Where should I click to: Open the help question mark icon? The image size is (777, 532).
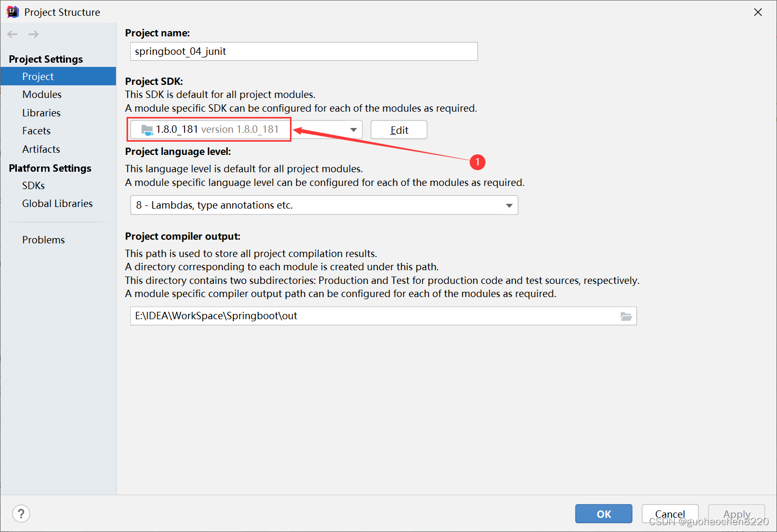[21, 514]
